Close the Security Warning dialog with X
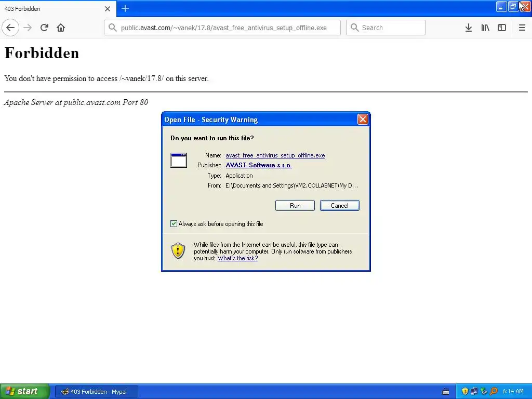 (363, 119)
